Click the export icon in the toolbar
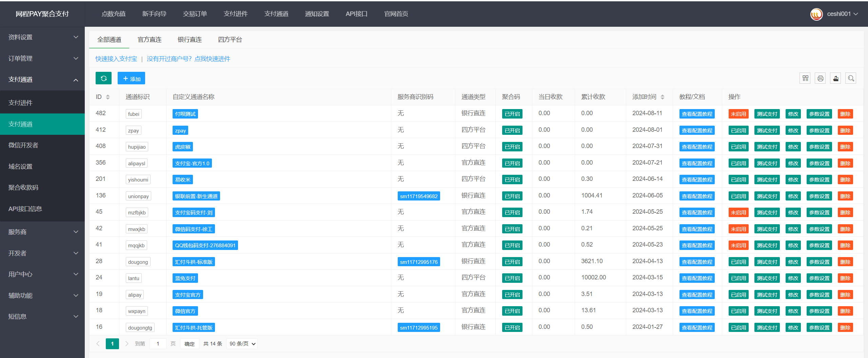The image size is (868, 358). 835,78
